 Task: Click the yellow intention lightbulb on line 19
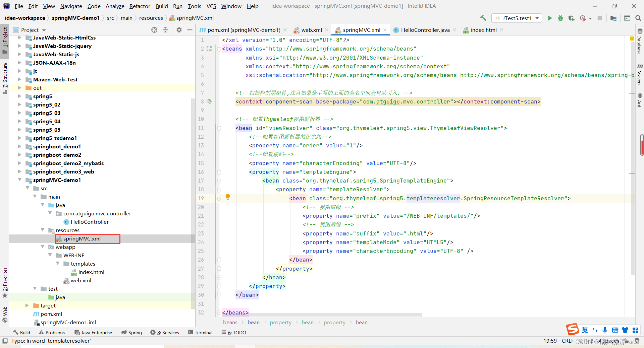[x=228, y=197]
